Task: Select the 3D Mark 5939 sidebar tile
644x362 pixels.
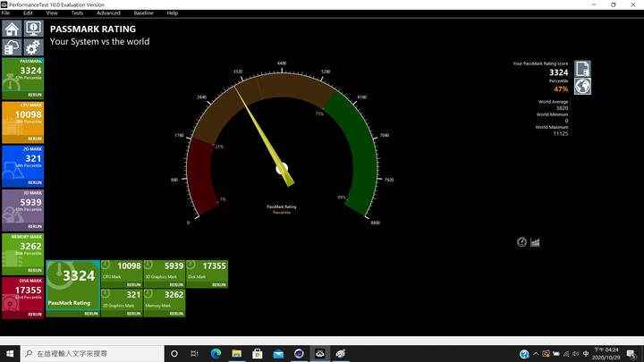Action: coord(22,210)
